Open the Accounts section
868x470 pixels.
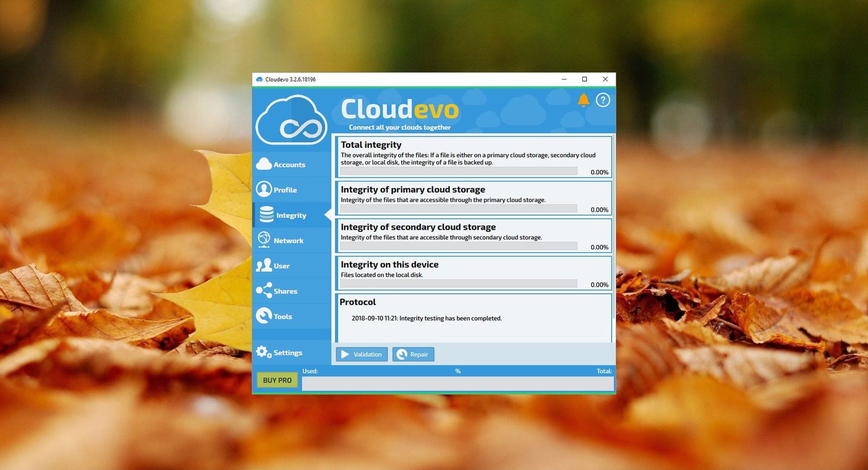coord(289,164)
